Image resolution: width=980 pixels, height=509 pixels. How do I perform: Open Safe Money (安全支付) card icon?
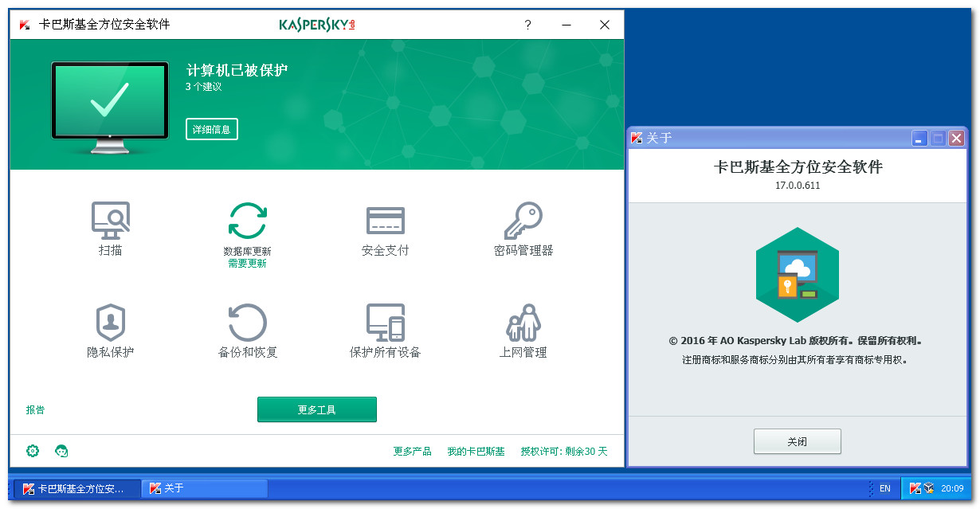point(385,221)
